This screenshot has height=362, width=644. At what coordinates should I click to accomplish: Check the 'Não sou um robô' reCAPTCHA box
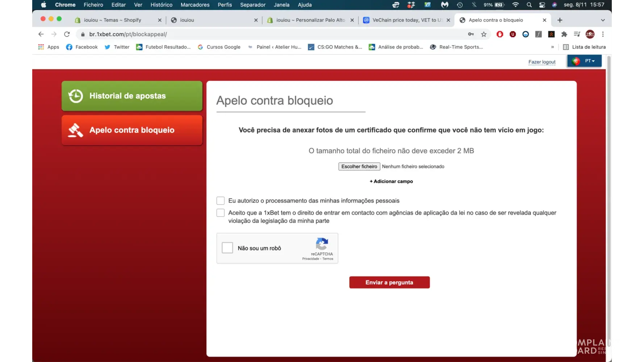click(227, 248)
